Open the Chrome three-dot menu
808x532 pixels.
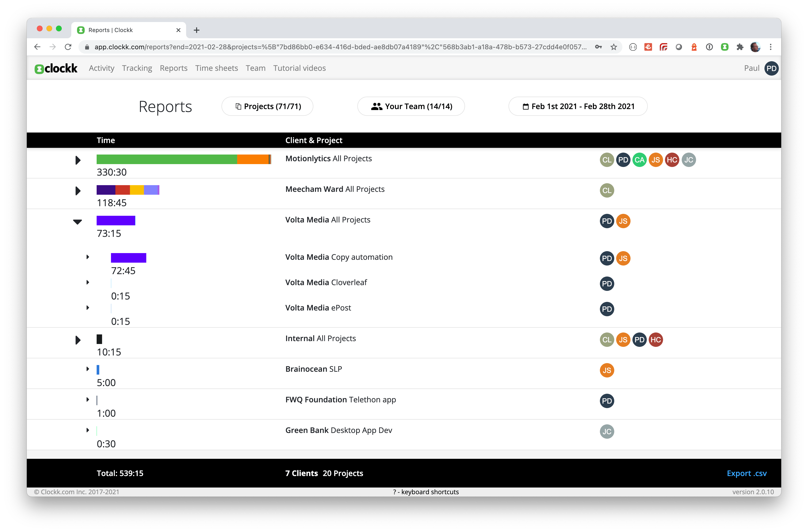point(770,47)
